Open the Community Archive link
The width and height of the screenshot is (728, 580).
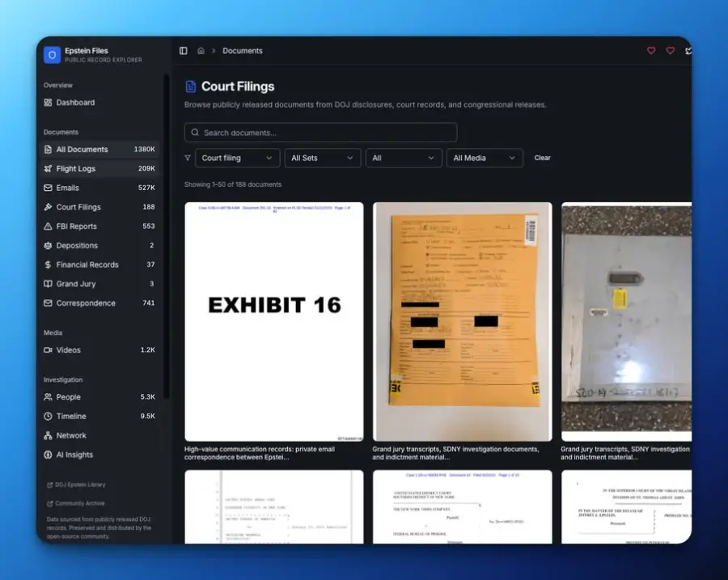[x=76, y=503]
